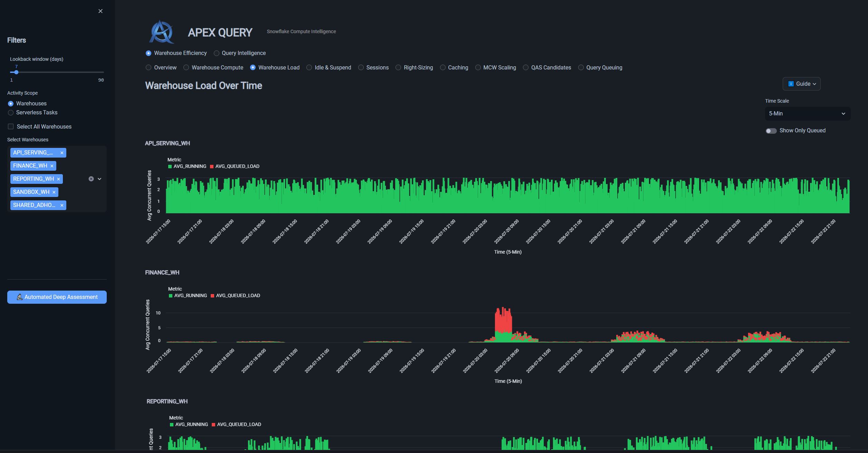Click AVG_RUNNING legend swatch in API_SERVING_WH chart
Image resolution: width=868 pixels, height=453 pixels.
click(x=170, y=167)
